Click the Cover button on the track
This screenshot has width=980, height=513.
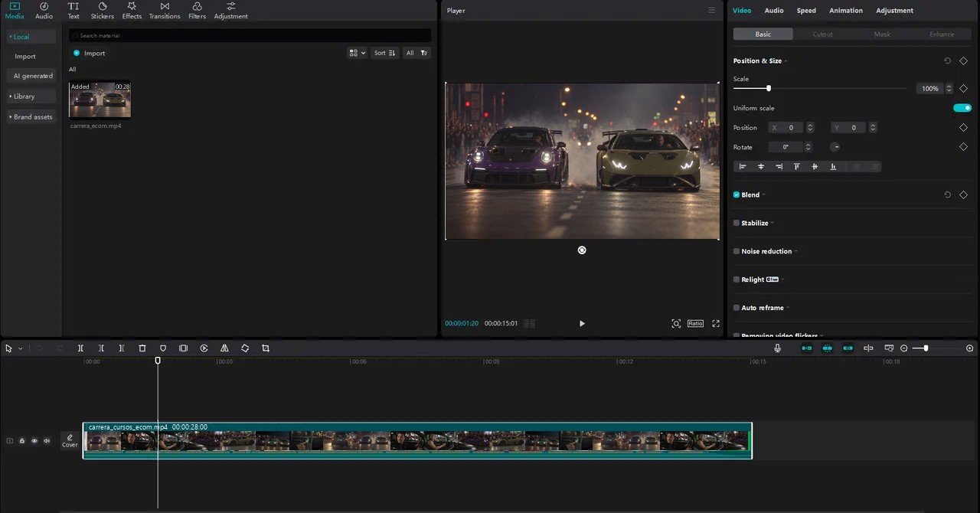[x=70, y=441]
